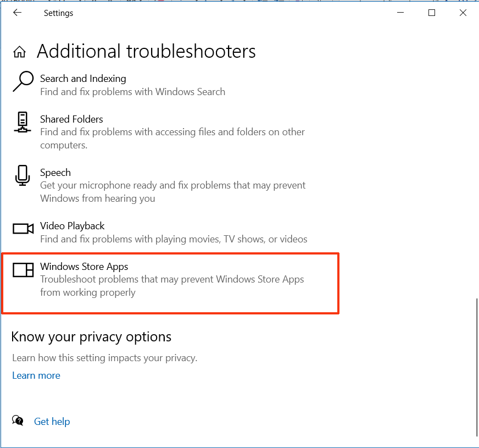479x448 pixels.
Task: Open the Search and Indexing troubleshooter title
Action: 83,79
